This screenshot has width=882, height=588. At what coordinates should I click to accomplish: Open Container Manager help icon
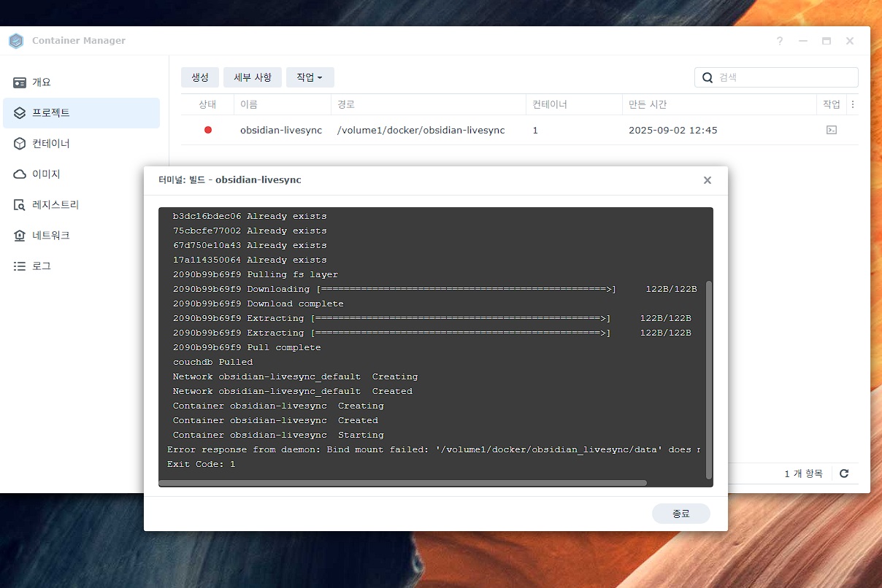[780, 41]
